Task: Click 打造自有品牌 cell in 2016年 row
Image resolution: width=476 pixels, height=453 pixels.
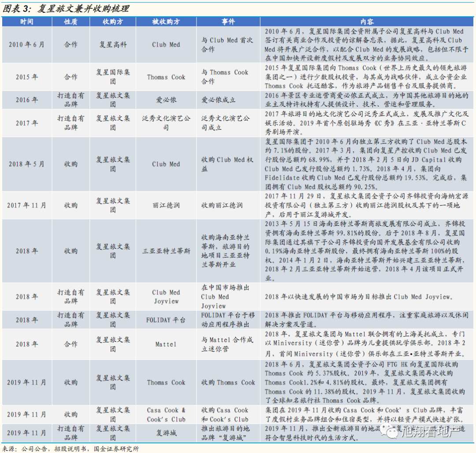Action: tap(71, 100)
